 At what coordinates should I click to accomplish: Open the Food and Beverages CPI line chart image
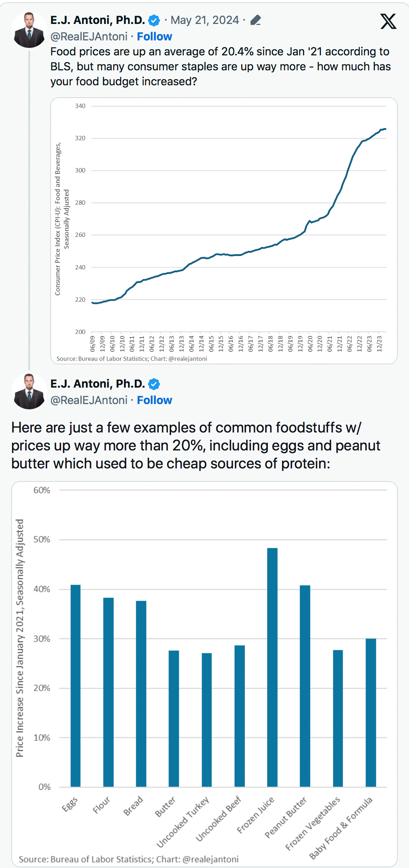coord(224,230)
